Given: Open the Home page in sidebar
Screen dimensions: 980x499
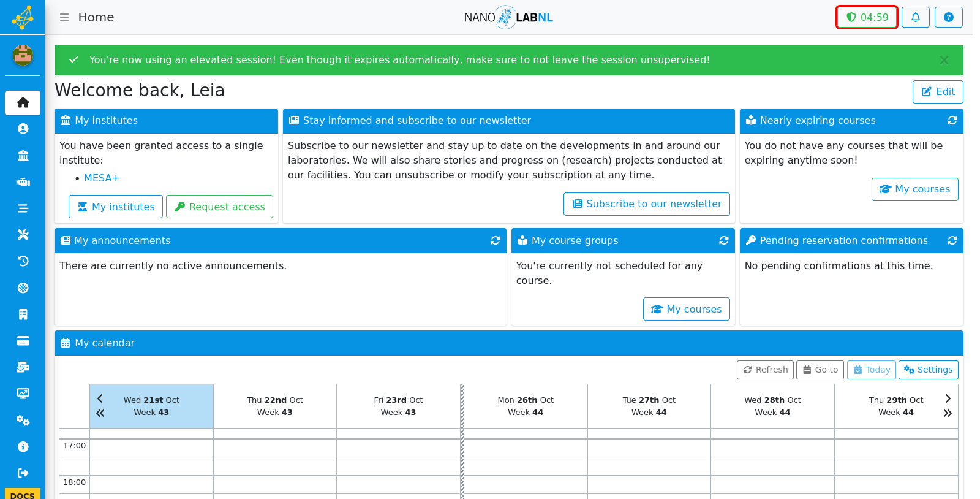Looking at the screenshot, I should (23, 102).
